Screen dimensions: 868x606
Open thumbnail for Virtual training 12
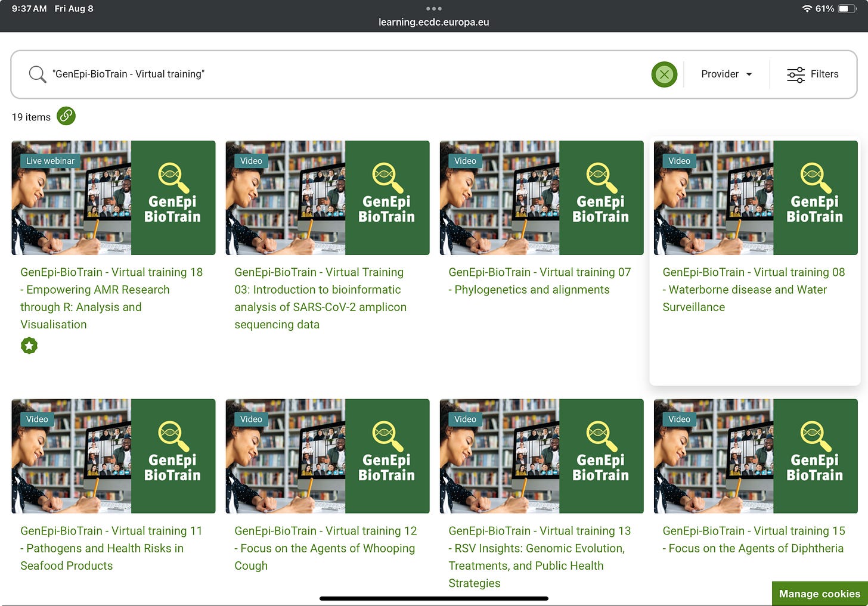click(327, 456)
